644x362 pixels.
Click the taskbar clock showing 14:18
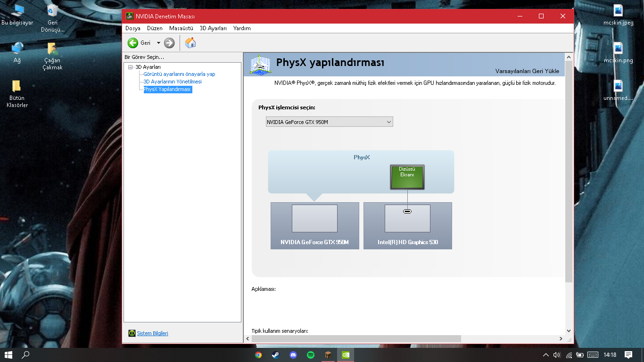click(610, 354)
